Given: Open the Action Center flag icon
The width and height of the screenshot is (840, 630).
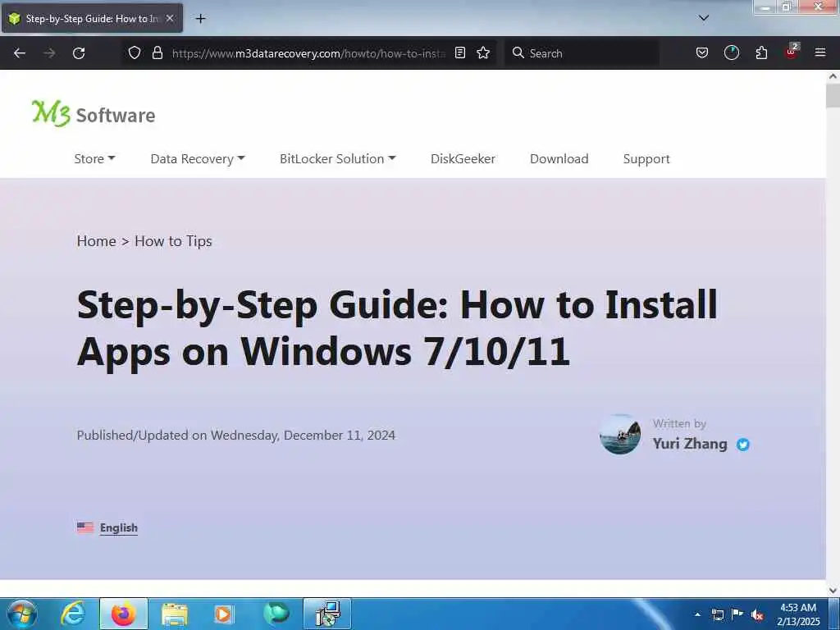Looking at the screenshot, I should (x=737, y=614).
